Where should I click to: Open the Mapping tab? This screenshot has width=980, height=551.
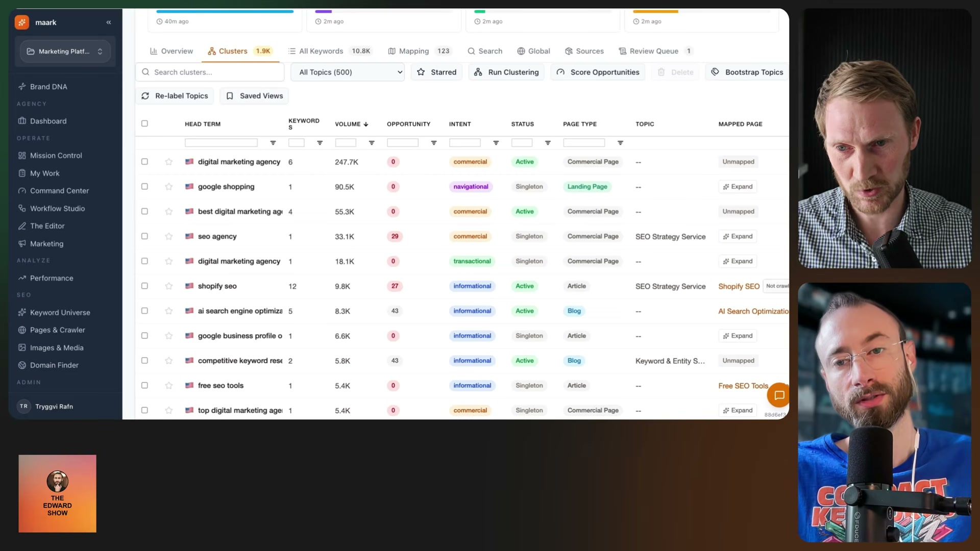coord(420,51)
